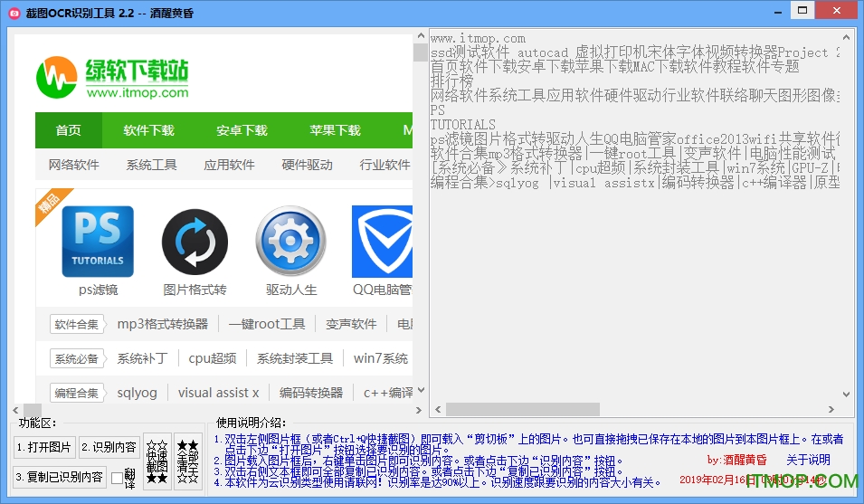The width and height of the screenshot is (864, 504).
Task: Click 行业软件 in the image's category row
Action: pos(385,165)
